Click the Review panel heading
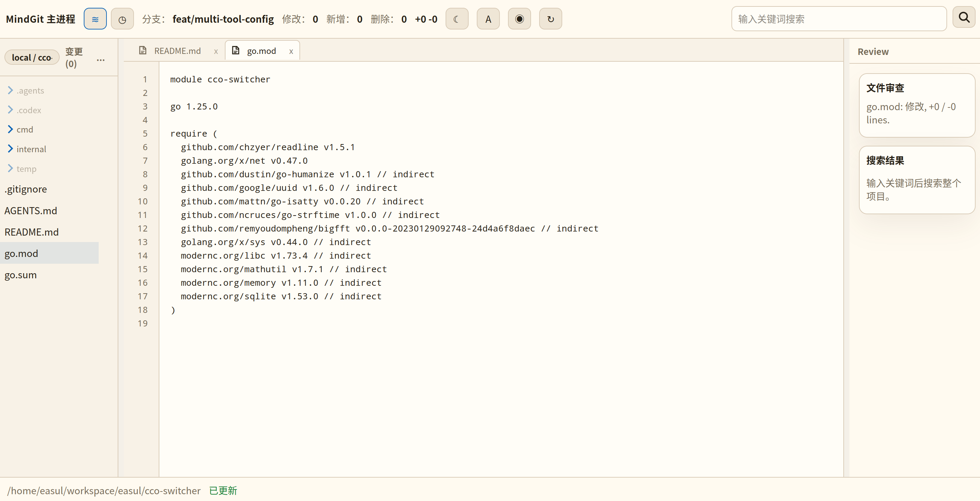The height and width of the screenshot is (501, 980). (x=873, y=52)
